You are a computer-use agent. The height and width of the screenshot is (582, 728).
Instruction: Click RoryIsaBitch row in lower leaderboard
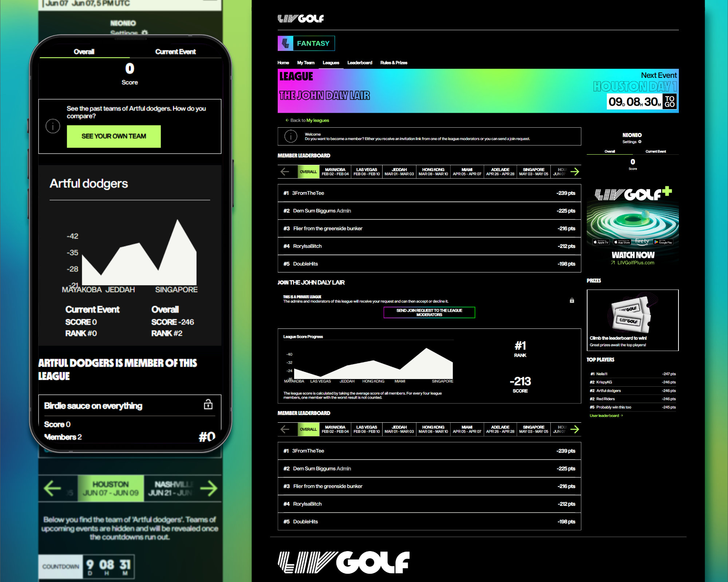(x=429, y=504)
